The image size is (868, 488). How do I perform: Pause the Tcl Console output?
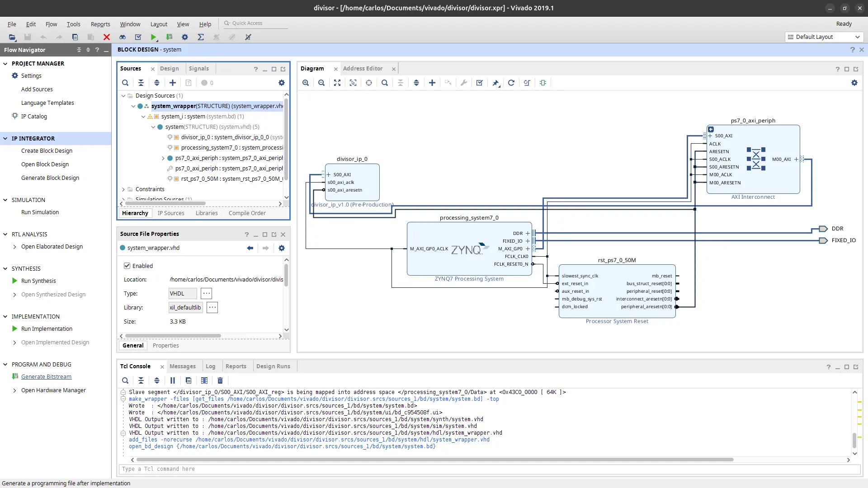pos(173,380)
